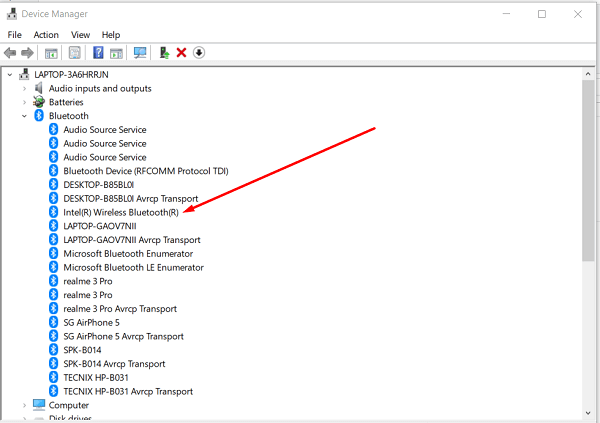This screenshot has height=423, width=600.
Task: Click Bluetooth icon beside TECNIX HP-B031
Action: 54,377
